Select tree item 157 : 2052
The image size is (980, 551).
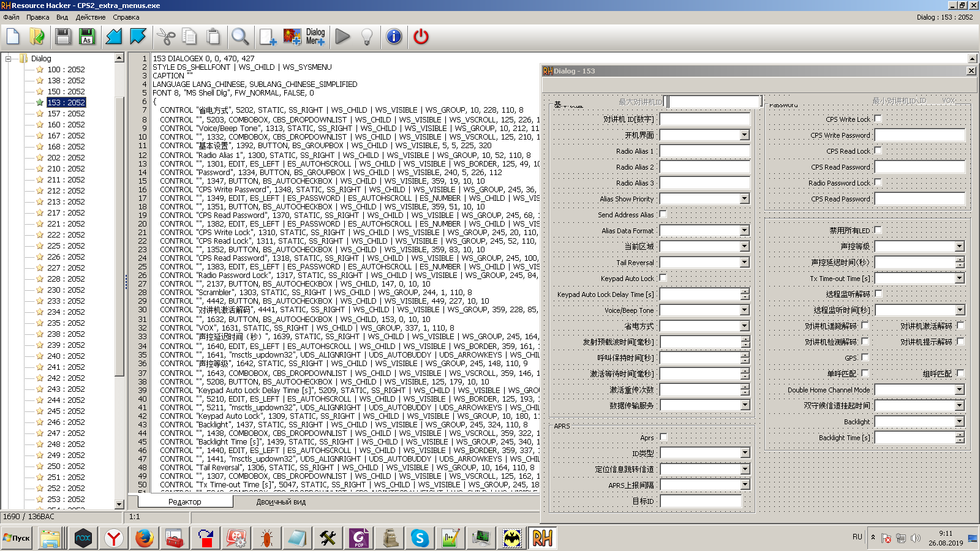(x=66, y=114)
